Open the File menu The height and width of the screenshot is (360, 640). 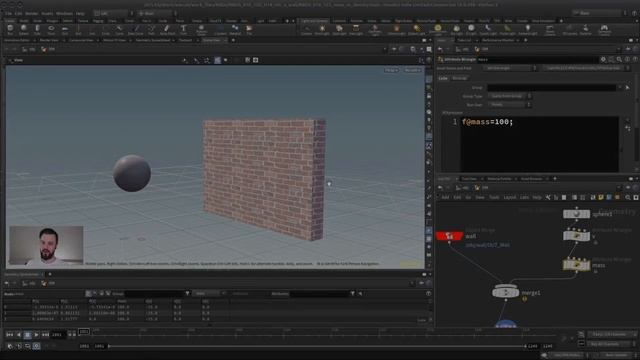tap(8, 13)
